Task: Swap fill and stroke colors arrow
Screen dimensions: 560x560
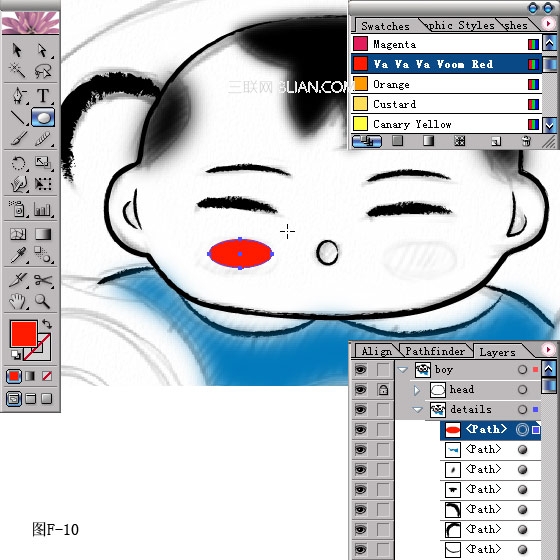Action: click(47, 324)
